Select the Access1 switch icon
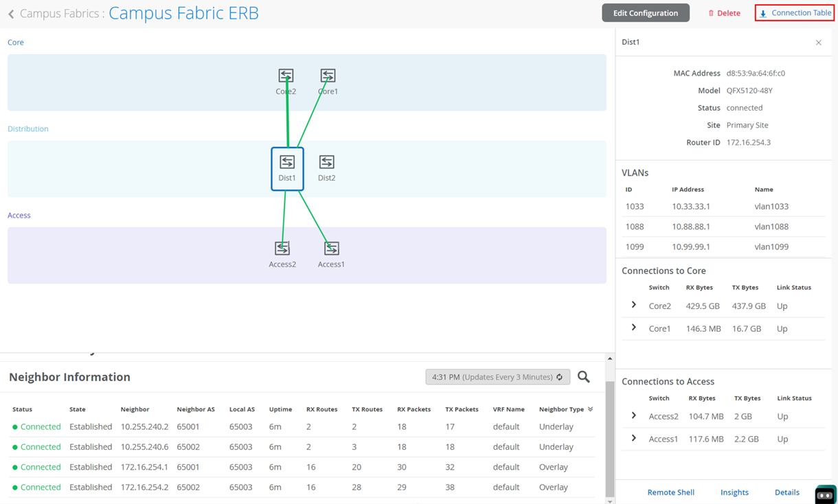 click(x=331, y=248)
